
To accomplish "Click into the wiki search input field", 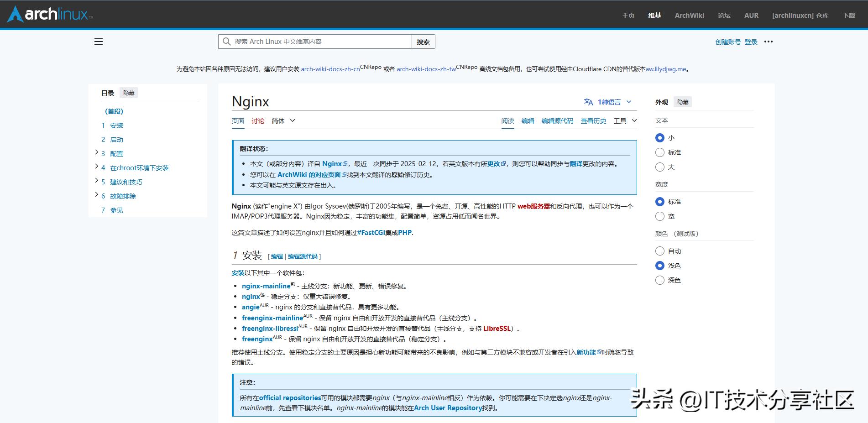I will click(x=319, y=42).
